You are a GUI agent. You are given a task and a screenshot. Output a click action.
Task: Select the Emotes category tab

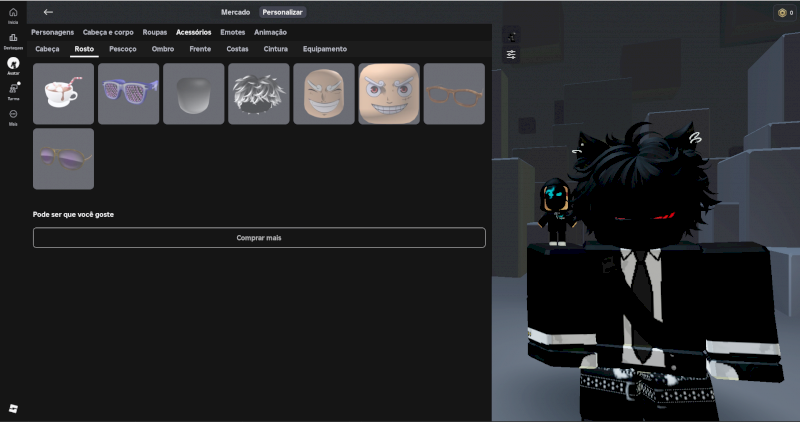(232, 32)
